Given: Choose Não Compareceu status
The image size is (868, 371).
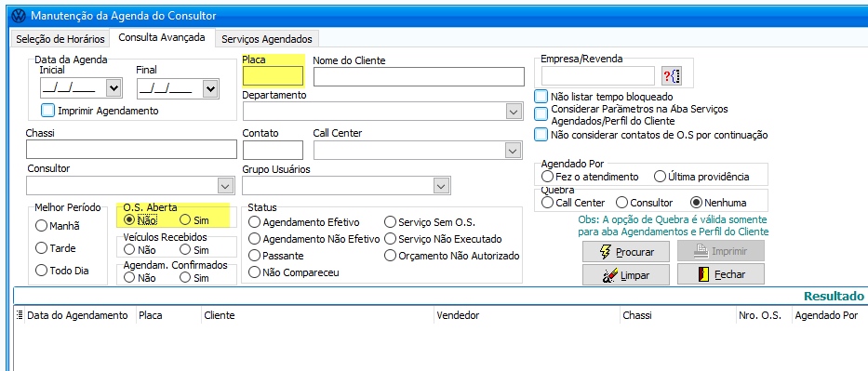Looking at the screenshot, I should pos(255,272).
